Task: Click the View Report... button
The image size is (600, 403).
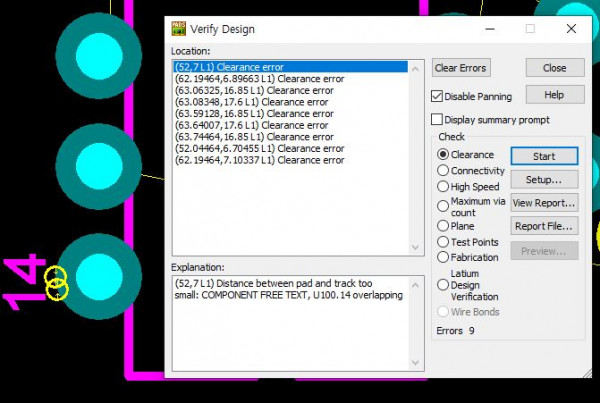Action: (x=544, y=203)
